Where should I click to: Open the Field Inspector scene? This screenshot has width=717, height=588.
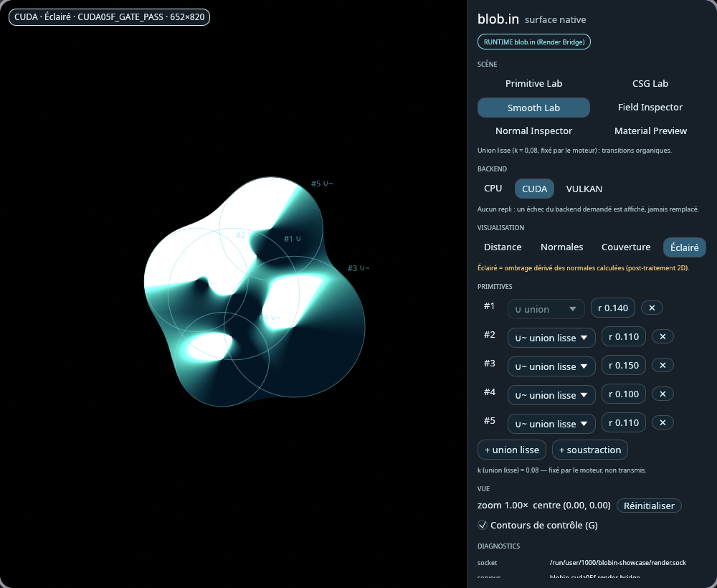point(650,108)
